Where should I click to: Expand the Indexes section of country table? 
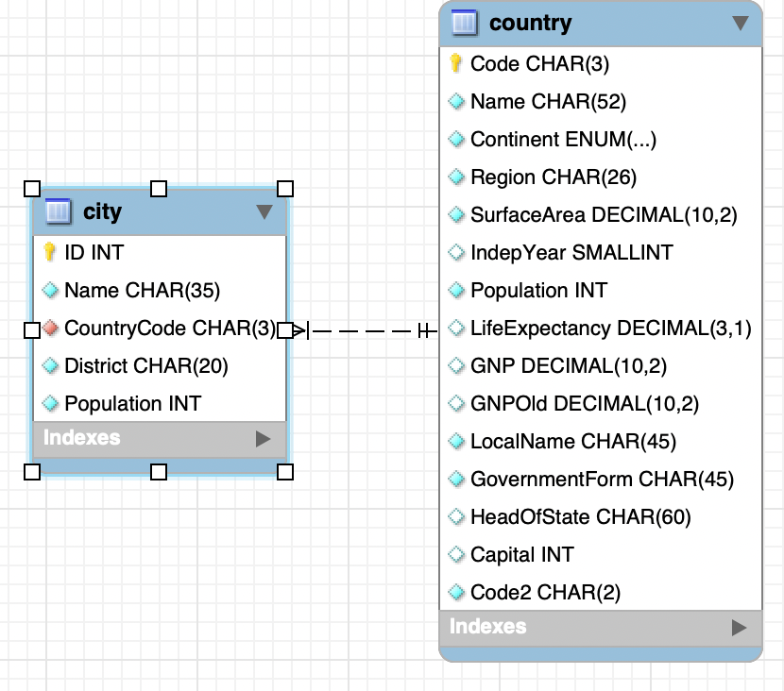(739, 628)
